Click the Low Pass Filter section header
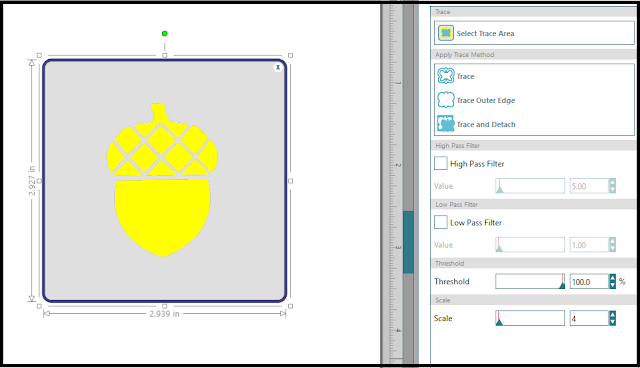This screenshot has height=368, width=640. pos(534,204)
